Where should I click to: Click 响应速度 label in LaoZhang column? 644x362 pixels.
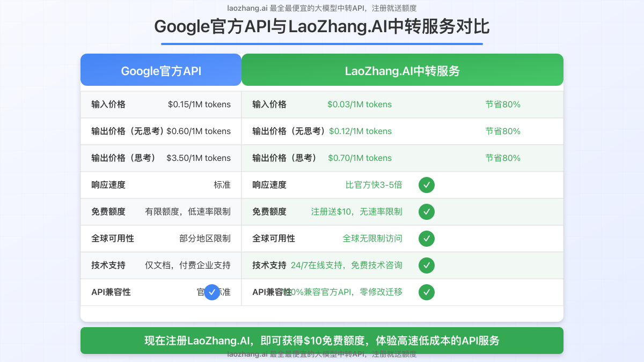click(269, 185)
